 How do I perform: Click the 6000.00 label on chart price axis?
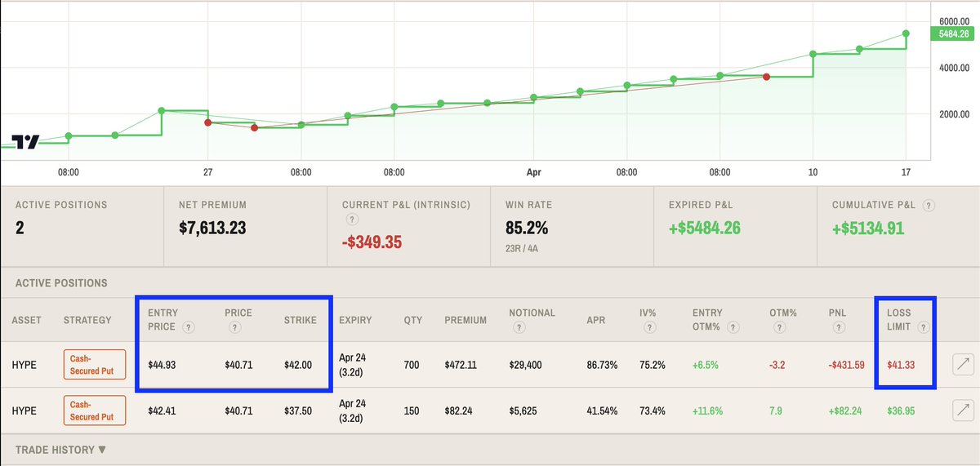point(953,20)
